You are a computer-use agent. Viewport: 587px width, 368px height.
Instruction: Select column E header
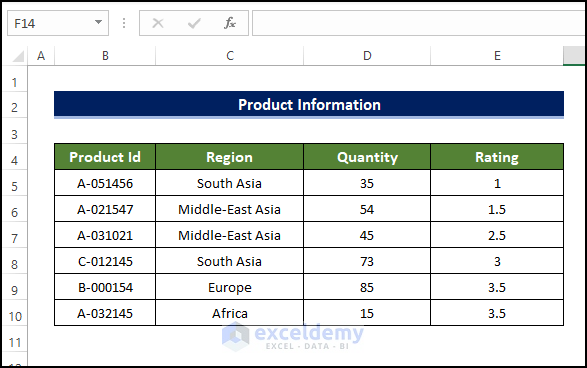tap(497, 56)
